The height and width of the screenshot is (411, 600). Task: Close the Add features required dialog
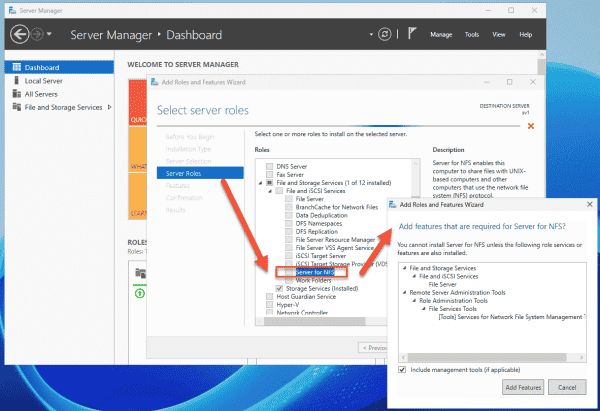tap(590, 204)
